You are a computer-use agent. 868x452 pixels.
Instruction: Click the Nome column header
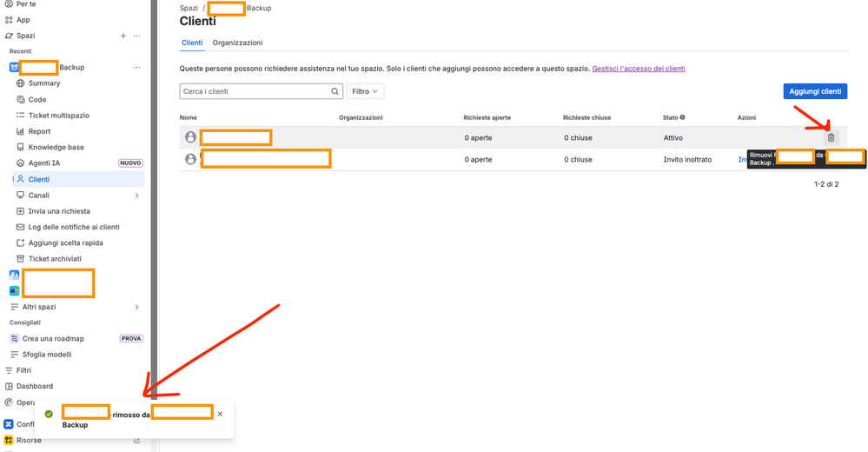click(189, 117)
